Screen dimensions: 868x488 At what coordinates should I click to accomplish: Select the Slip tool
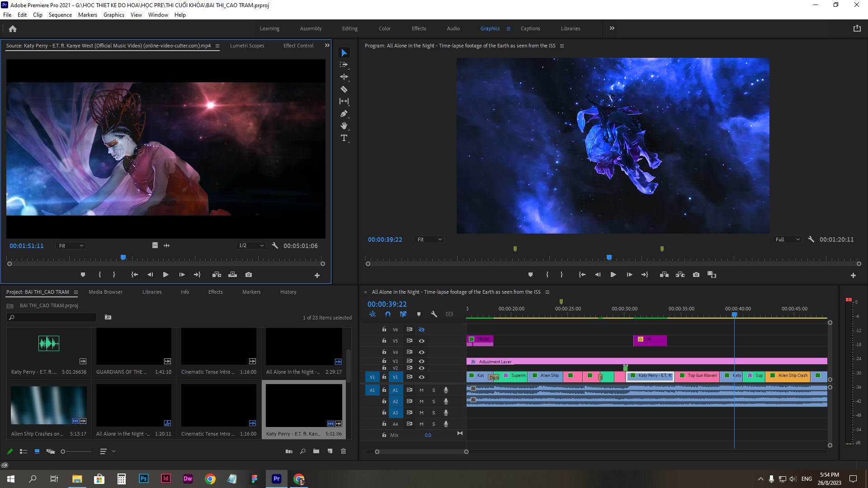coord(344,102)
